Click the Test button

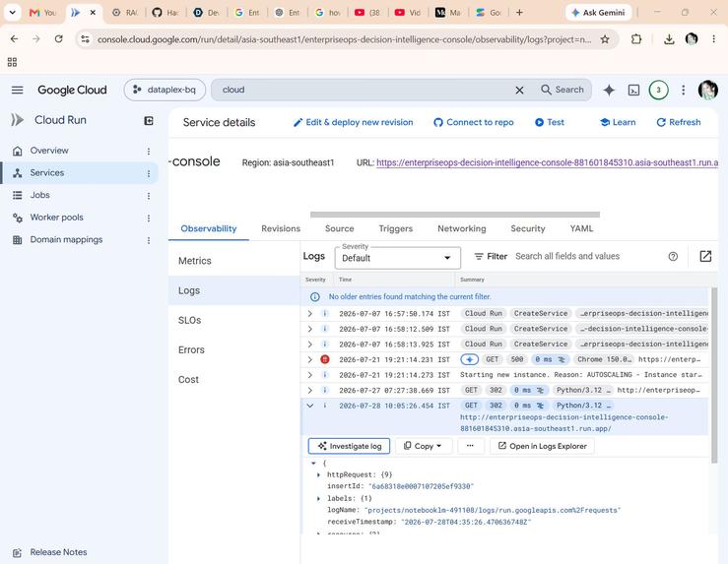550,122
